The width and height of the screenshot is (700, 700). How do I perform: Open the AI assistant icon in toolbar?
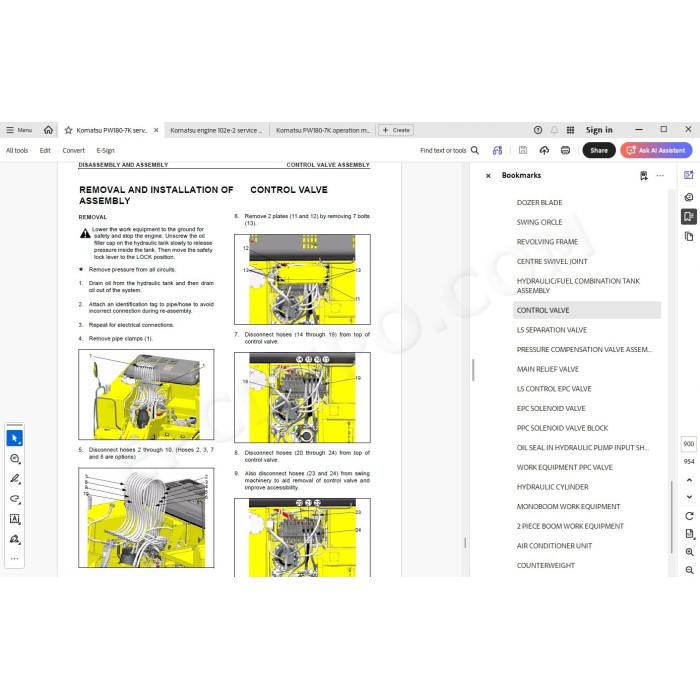tap(497, 150)
